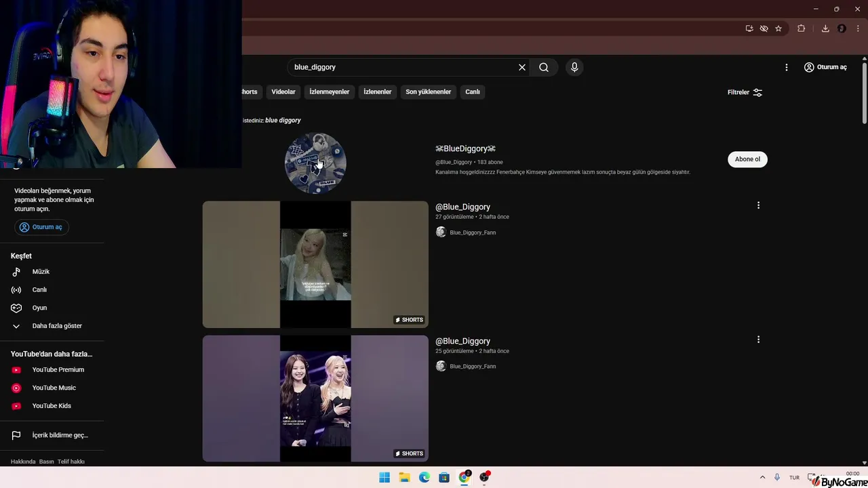Open browser three-dot menu

(858, 28)
